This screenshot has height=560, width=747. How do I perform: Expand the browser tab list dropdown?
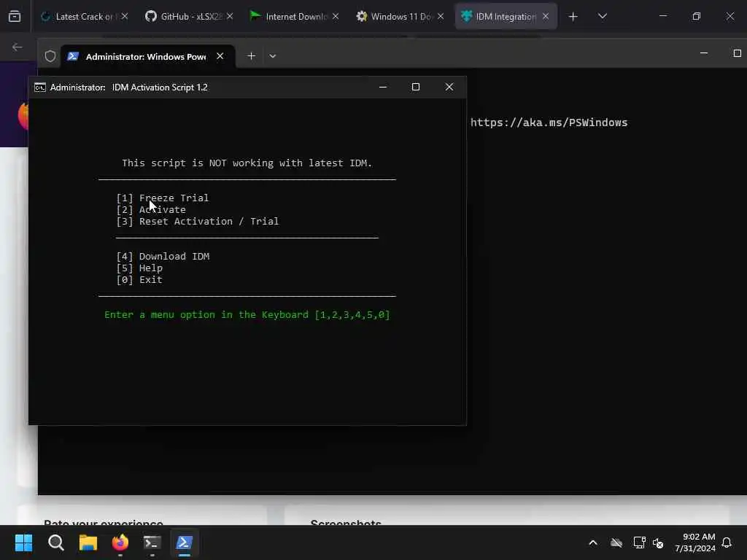pos(602,17)
